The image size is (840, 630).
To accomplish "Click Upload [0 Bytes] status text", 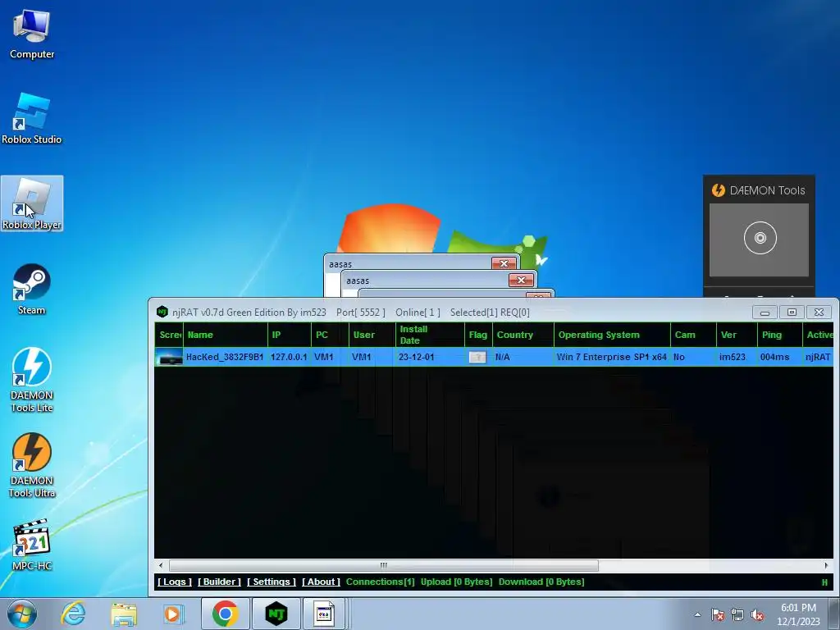I will 456,582.
